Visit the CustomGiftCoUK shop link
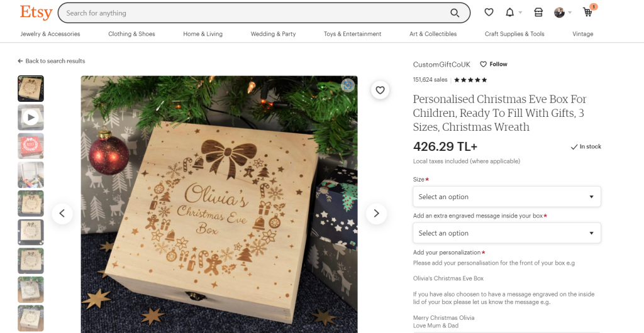 pyautogui.click(x=441, y=64)
